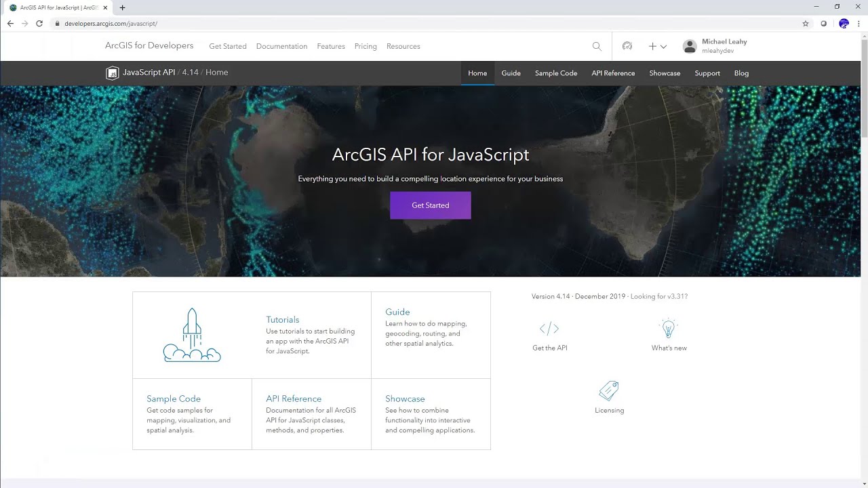Open the Showcase card link
The width and height of the screenshot is (868, 488).
pos(405,399)
